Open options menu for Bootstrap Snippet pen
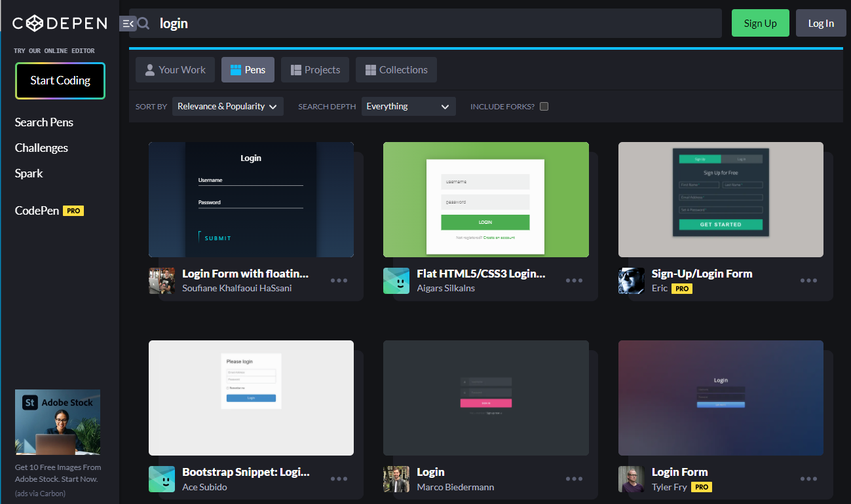 click(339, 478)
